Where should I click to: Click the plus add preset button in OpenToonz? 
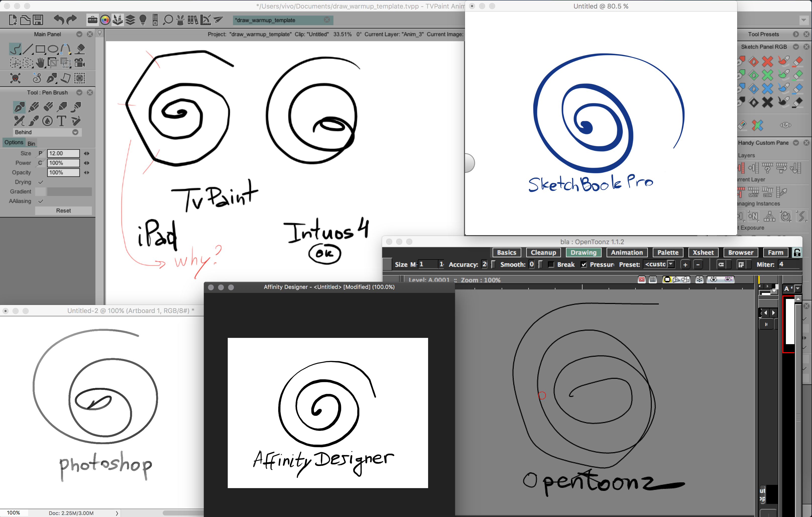click(x=685, y=265)
